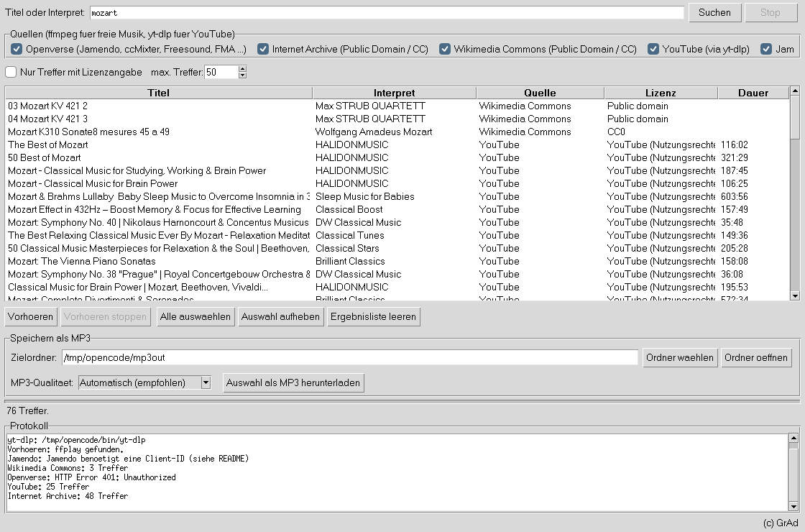The width and height of the screenshot is (805, 532).
Task: Select the row 50 Best of Mozart
Action: [397, 157]
